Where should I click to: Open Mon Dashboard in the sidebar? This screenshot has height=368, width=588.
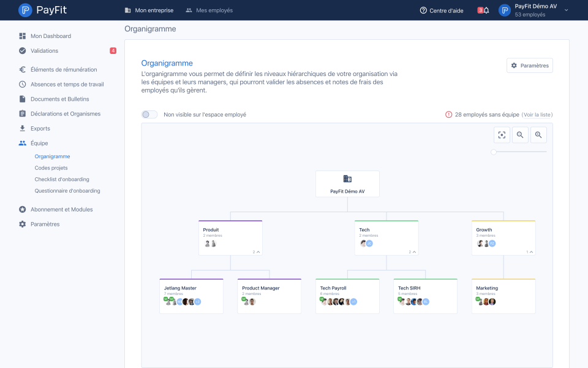click(x=51, y=36)
